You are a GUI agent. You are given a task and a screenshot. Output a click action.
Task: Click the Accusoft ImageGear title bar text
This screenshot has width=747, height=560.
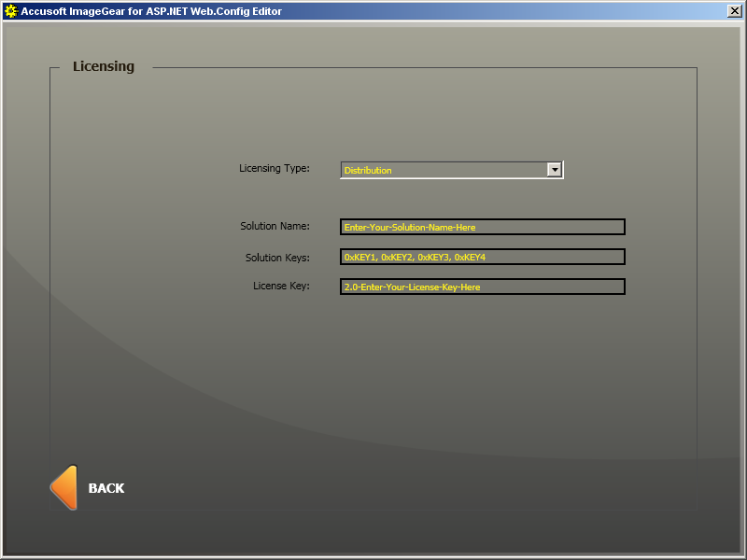pyautogui.click(x=151, y=11)
